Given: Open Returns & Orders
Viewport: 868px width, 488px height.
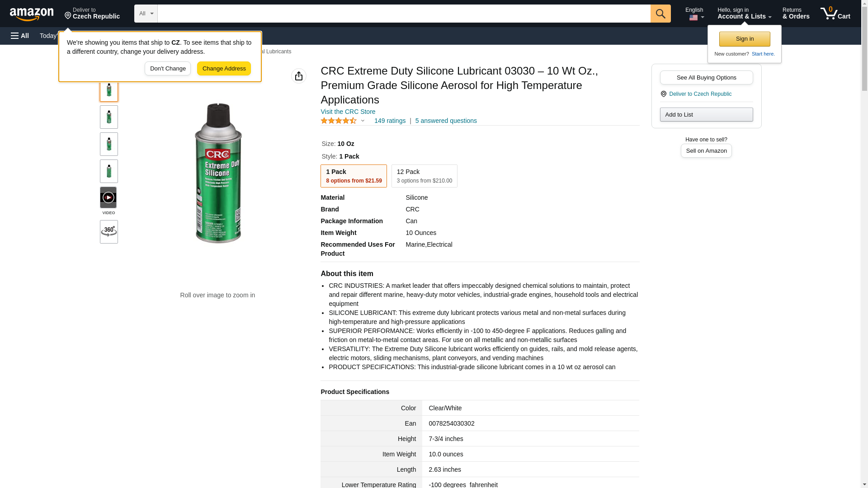Looking at the screenshot, I should (796, 14).
